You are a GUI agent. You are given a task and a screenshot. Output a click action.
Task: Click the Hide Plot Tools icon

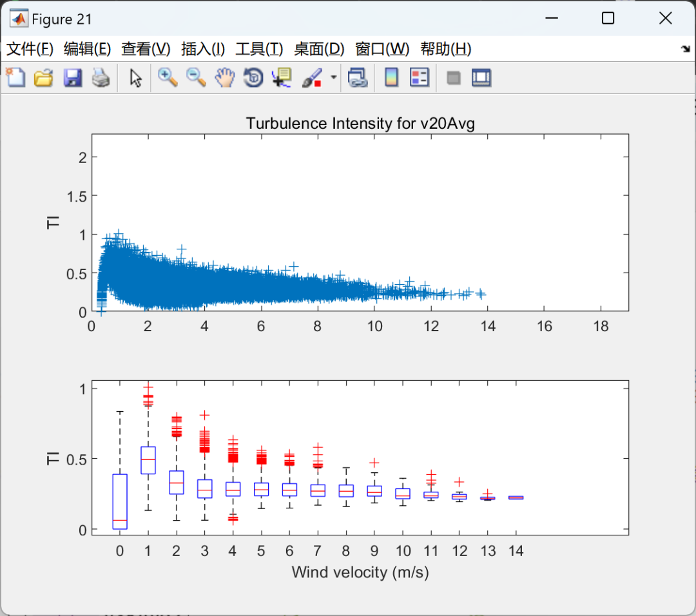tap(454, 78)
